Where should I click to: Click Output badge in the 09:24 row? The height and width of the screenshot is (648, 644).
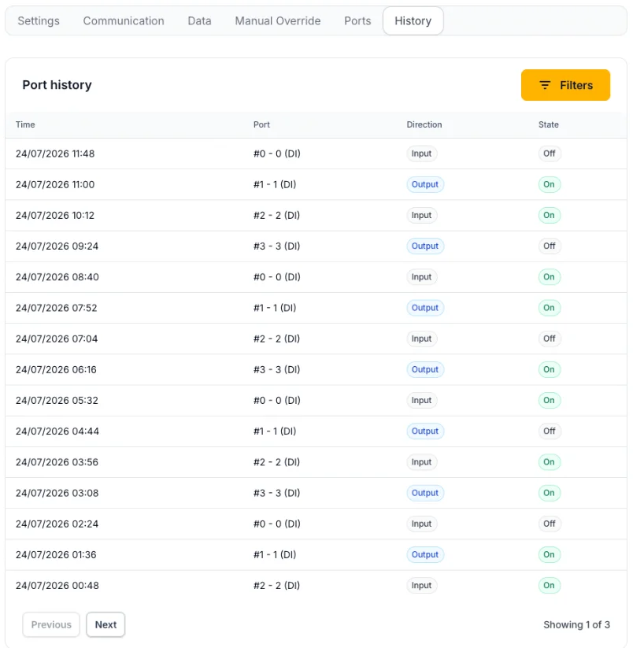425,246
